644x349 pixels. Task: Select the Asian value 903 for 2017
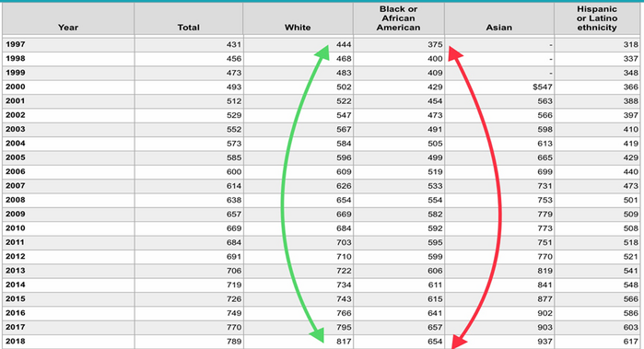click(545, 327)
